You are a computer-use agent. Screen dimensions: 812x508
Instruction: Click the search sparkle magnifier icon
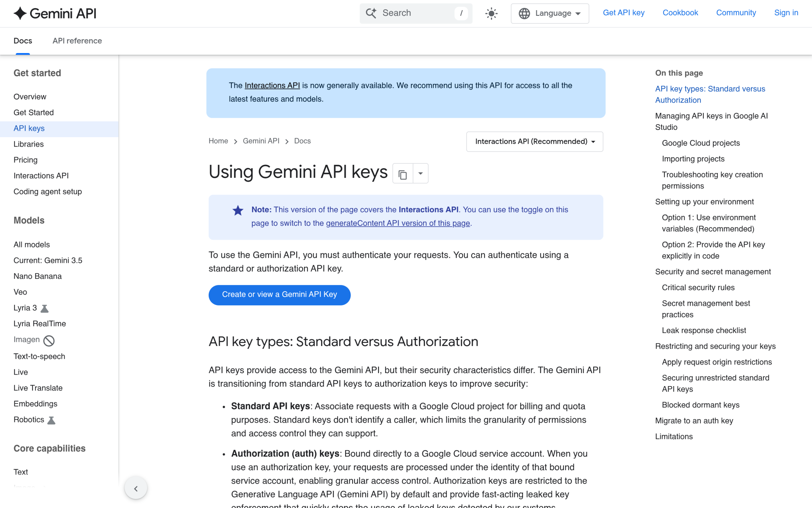[x=371, y=13]
